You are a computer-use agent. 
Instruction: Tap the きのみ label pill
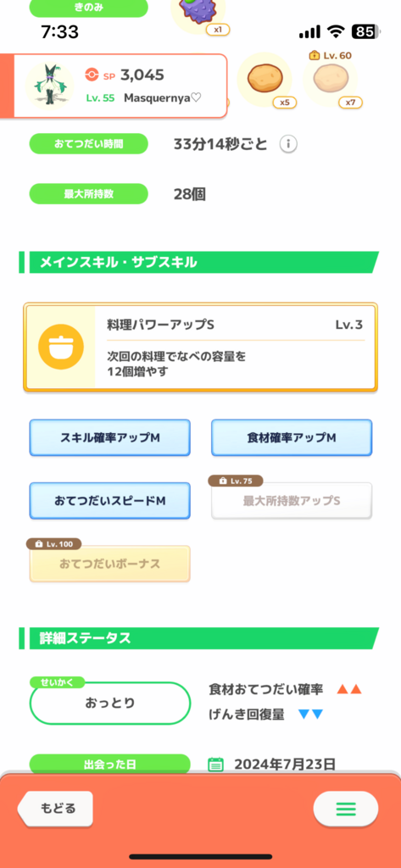pos(89,8)
